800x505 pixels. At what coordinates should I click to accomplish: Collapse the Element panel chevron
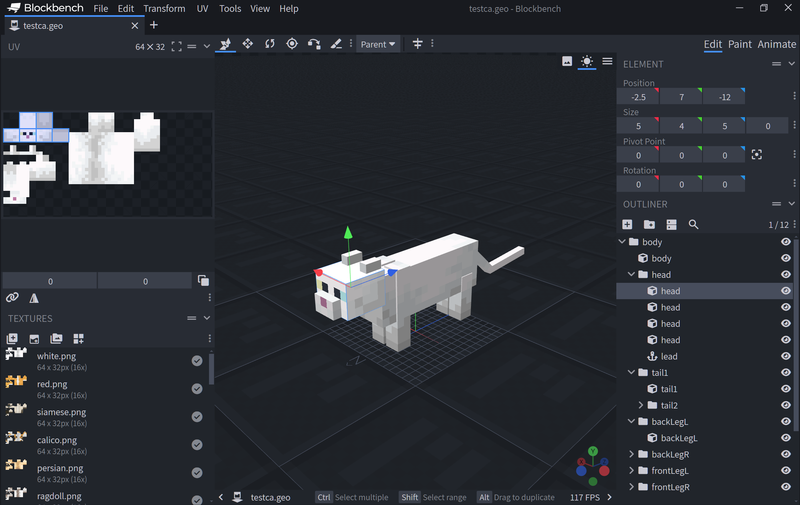click(791, 64)
